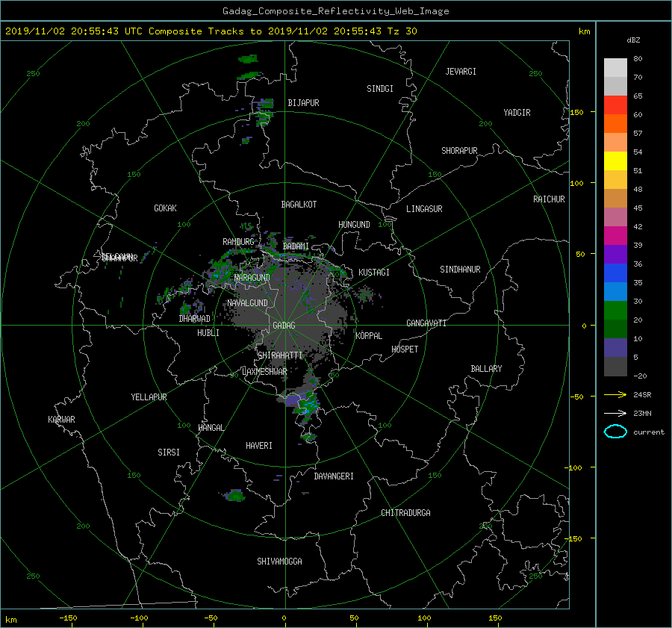The height and width of the screenshot is (628, 672).
Task: Select the magenta 39-42 dBZ color swatch
Action: 615,235
